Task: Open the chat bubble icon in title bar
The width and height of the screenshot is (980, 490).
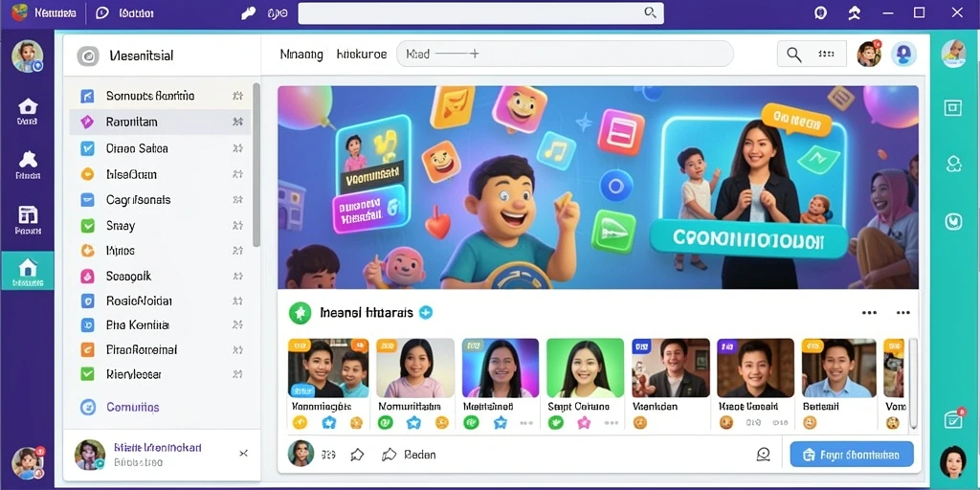Action: [x=102, y=13]
